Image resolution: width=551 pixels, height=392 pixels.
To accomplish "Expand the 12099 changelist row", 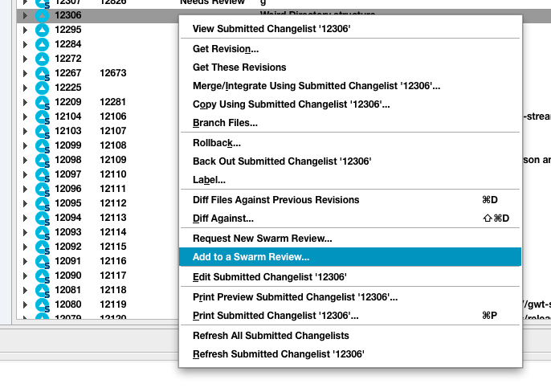I will pyautogui.click(x=25, y=145).
